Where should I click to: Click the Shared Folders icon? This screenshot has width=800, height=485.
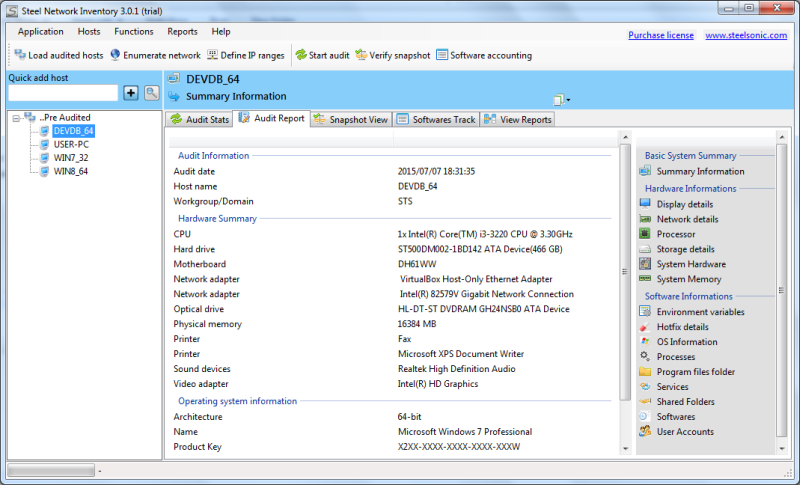[645, 401]
